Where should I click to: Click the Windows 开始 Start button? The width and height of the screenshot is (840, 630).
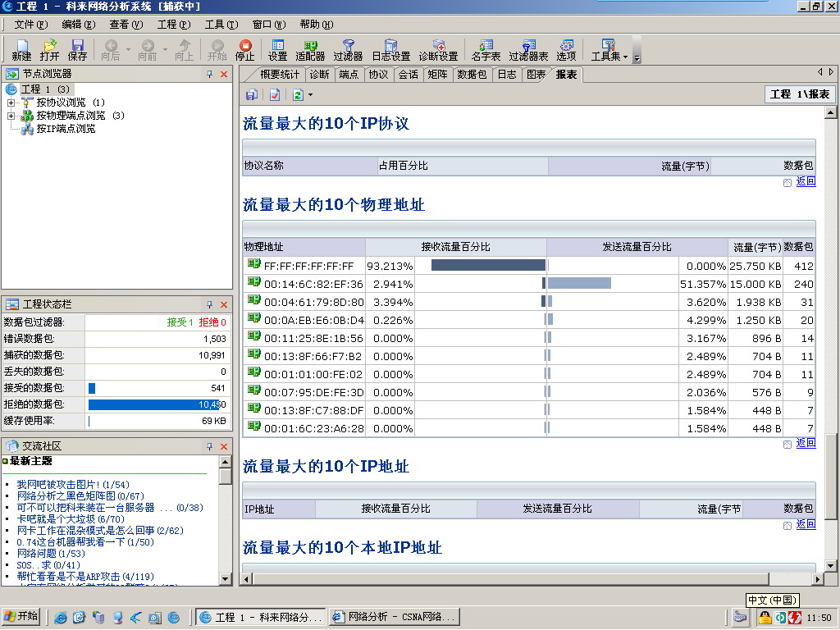tap(22, 617)
